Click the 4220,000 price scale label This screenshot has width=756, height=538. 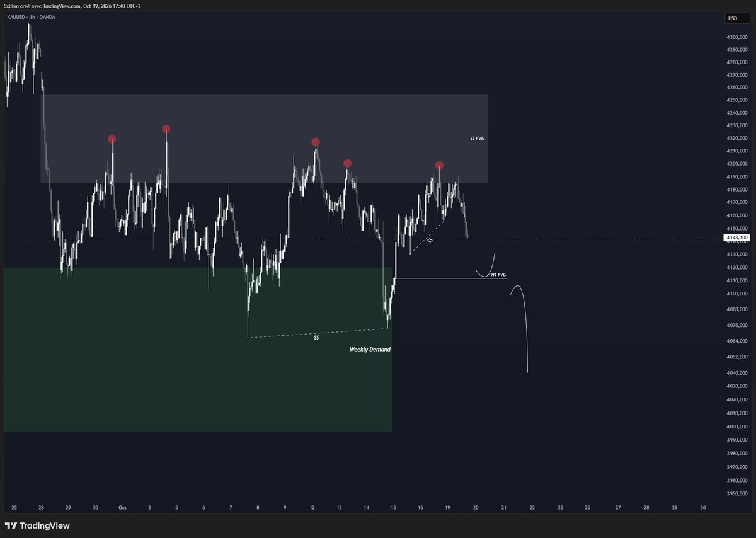(x=737, y=138)
